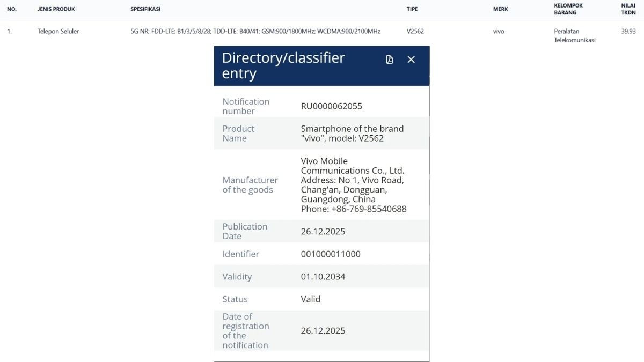Viewport: 644px width, 362px height.
Task: Click the Publication Date label
Action: tap(245, 231)
